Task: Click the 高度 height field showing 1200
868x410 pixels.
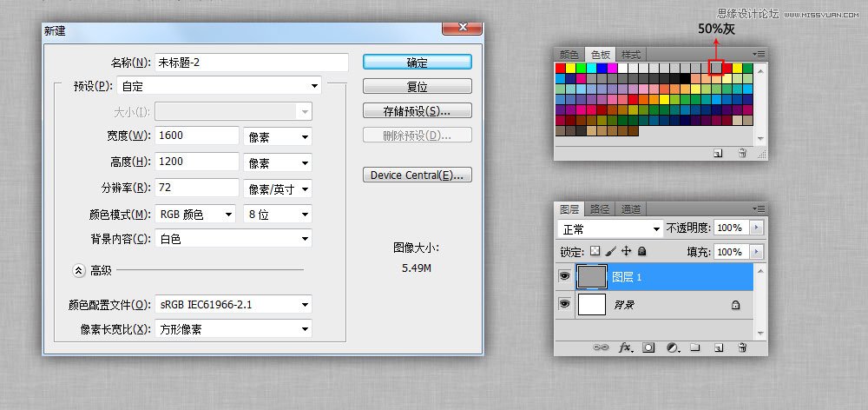Action: 196,162
